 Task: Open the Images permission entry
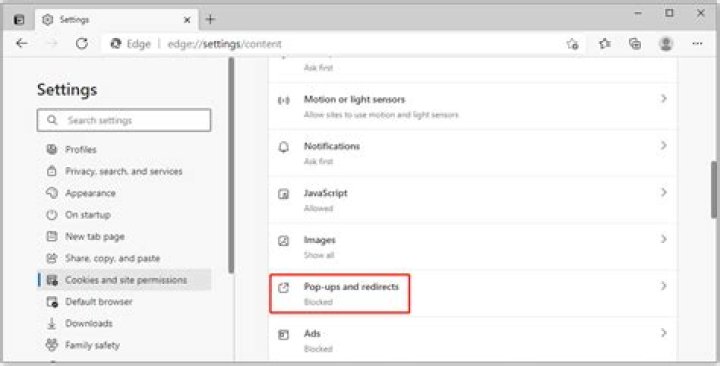coord(473,247)
